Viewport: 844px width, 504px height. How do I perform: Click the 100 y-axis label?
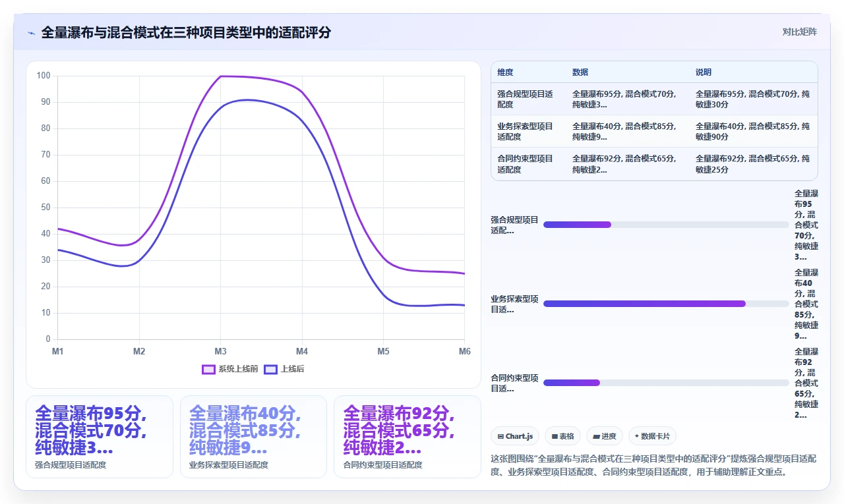coord(44,76)
